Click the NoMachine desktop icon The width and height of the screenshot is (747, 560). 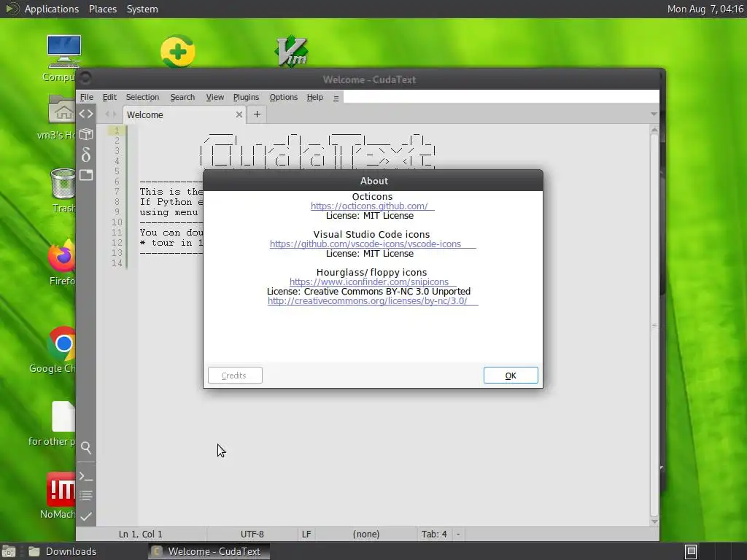click(x=61, y=489)
